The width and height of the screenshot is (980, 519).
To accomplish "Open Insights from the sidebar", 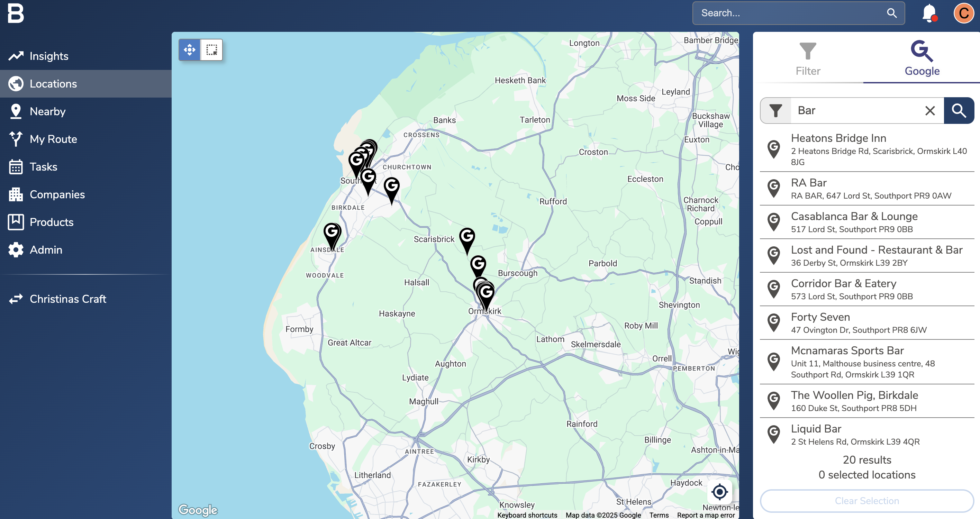I will 49,56.
